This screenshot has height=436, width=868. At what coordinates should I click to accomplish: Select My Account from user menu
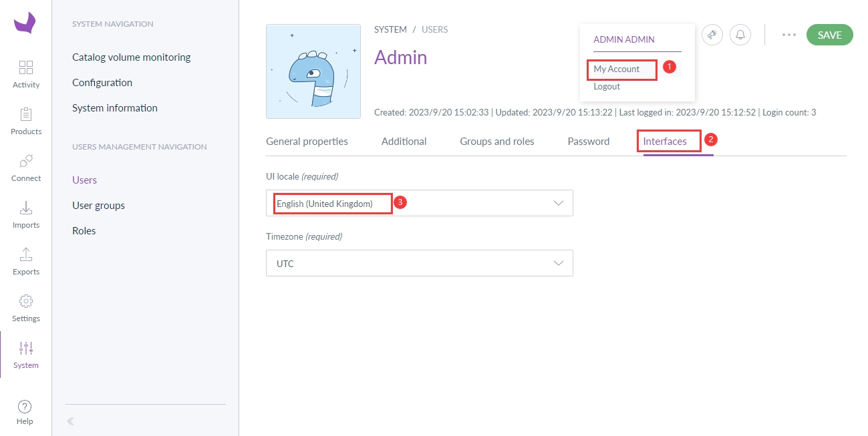[x=617, y=69]
